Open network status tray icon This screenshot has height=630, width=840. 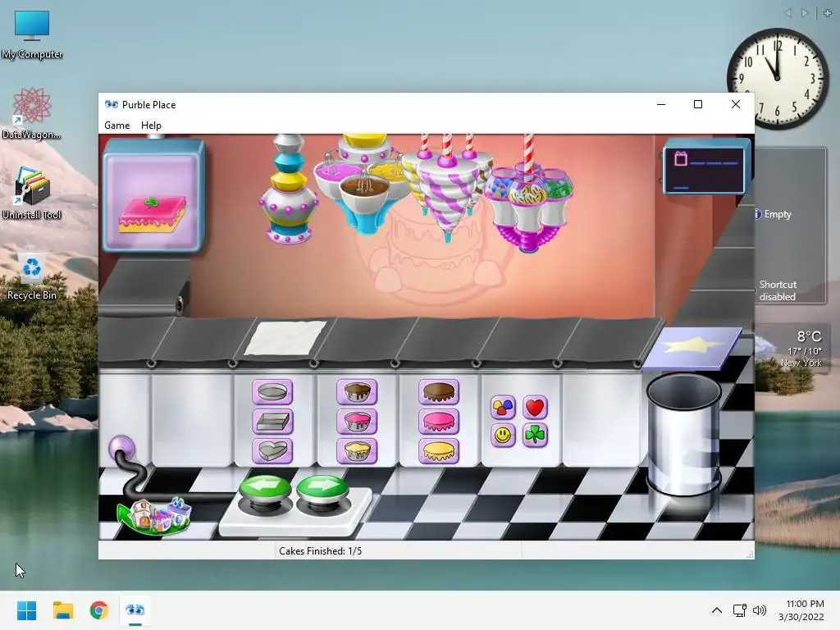coord(740,610)
